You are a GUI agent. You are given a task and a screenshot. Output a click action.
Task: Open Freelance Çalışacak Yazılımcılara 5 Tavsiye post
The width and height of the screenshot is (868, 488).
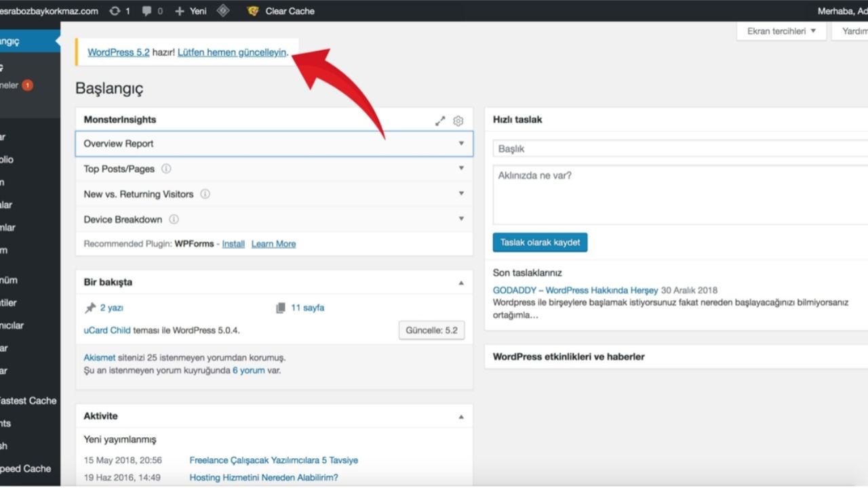274,460
